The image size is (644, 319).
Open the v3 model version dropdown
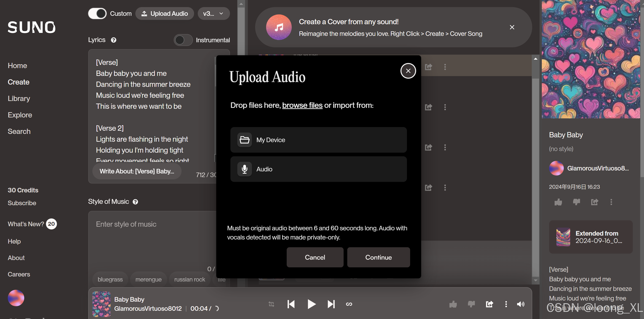tap(213, 13)
